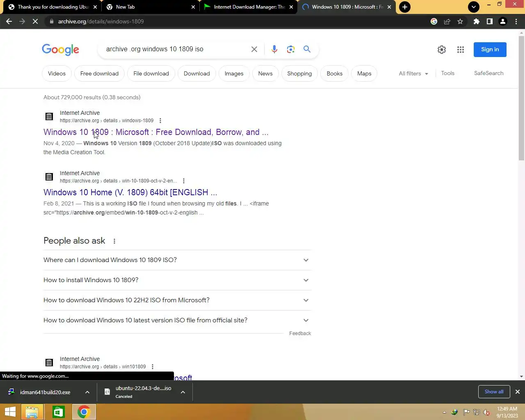The width and height of the screenshot is (525, 420).
Task: Expand 'Where can I download Windows 10 1809 ISO?'
Action: 177,260
